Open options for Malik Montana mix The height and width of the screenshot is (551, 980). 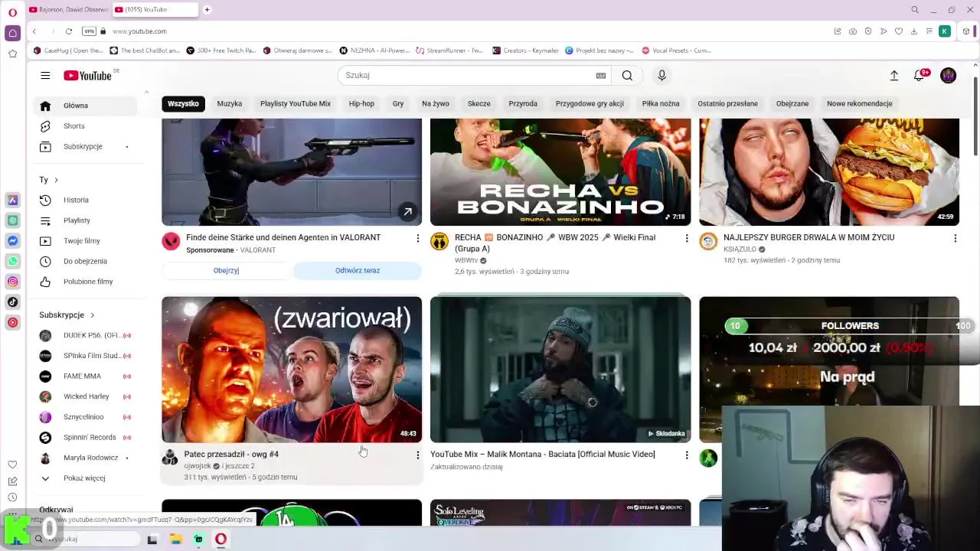[x=686, y=455]
